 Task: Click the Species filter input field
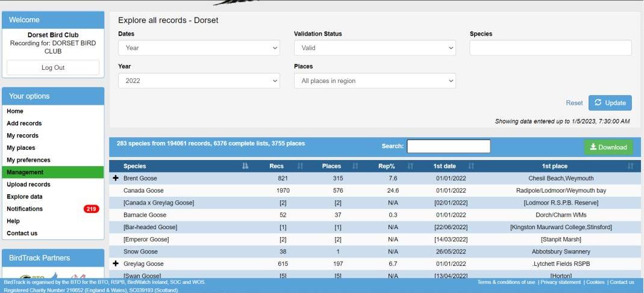click(x=551, y=48)
